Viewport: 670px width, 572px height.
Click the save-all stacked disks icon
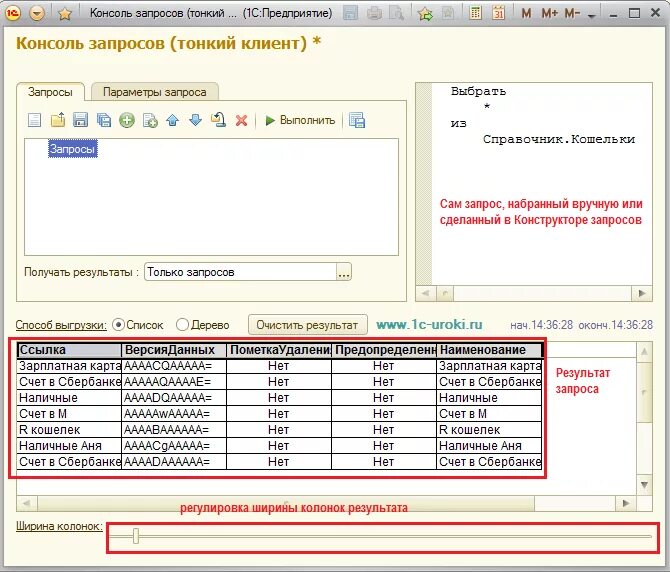[103, 120]
